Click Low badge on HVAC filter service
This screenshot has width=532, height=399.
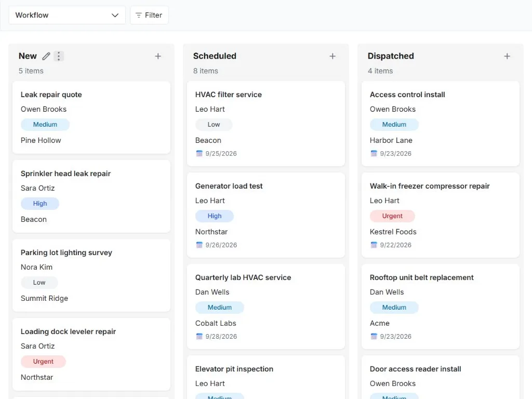coord(214,125)
